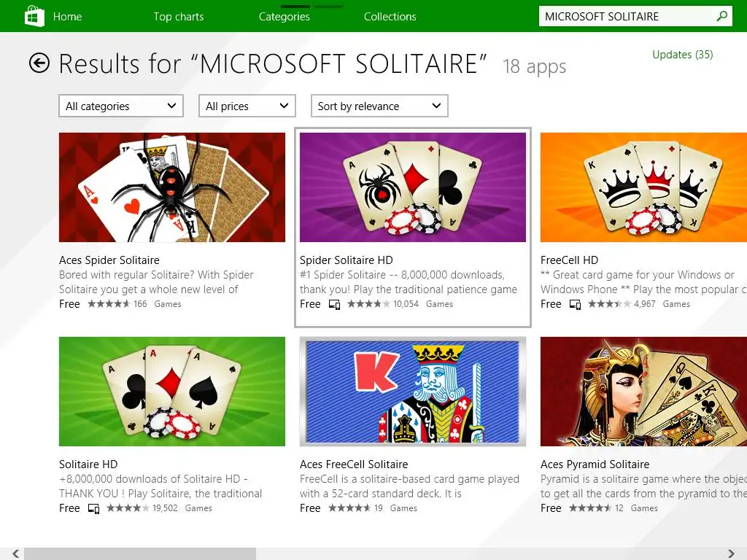This screenshot has height=560, width=747.
Task: Click the "18 apps" result count
Action: 535,66
